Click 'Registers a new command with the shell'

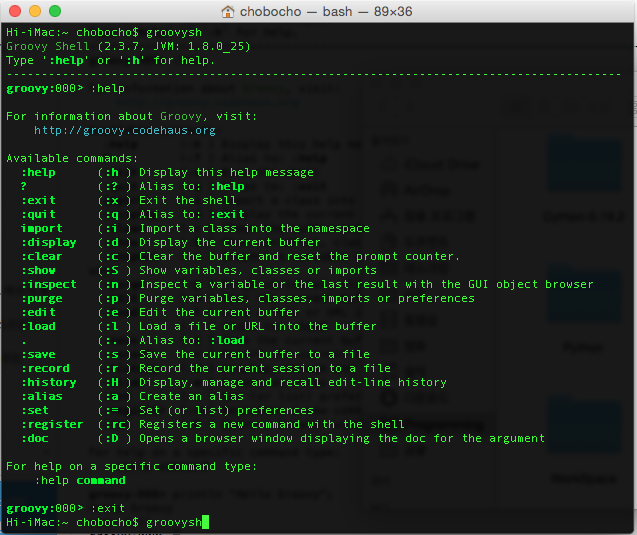pyautogui.click(x=272, y=425)
